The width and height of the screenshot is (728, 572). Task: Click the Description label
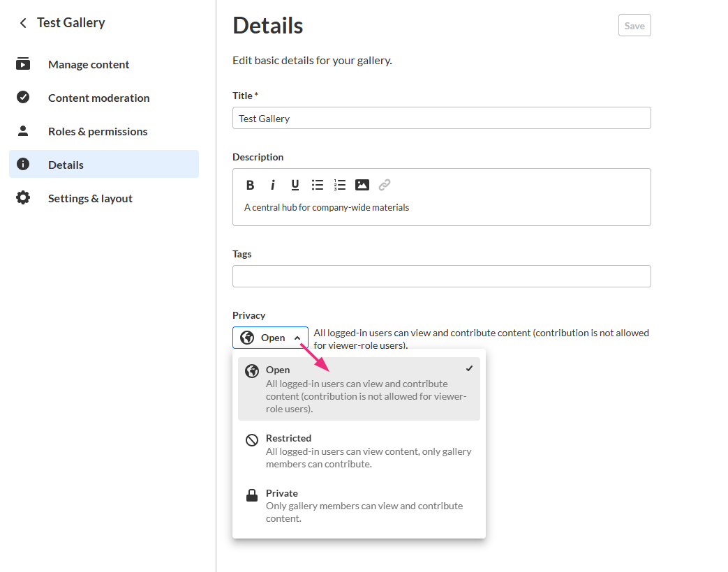(258, 157)
